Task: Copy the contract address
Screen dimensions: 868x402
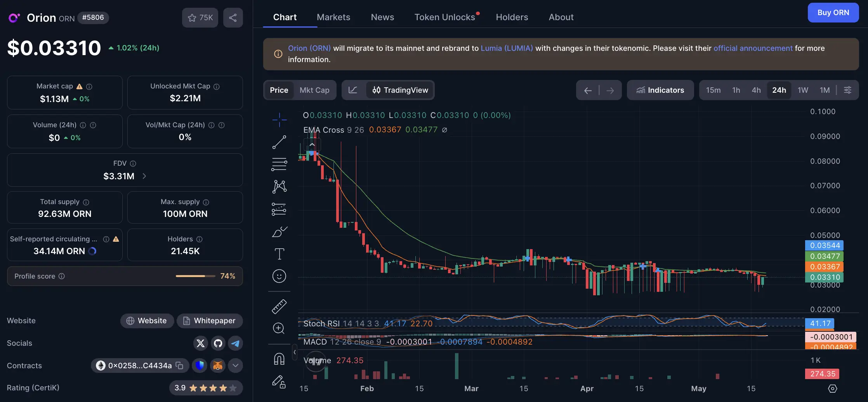Action: tap(179, 366)
